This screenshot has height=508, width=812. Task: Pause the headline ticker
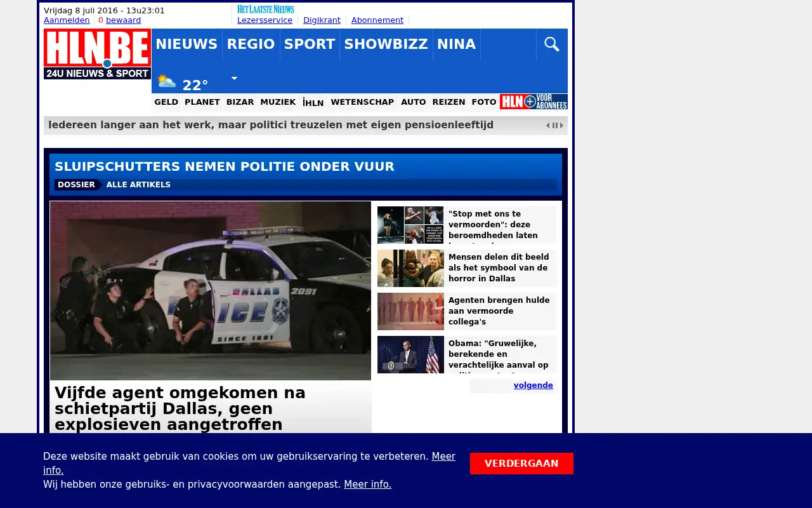555,126
